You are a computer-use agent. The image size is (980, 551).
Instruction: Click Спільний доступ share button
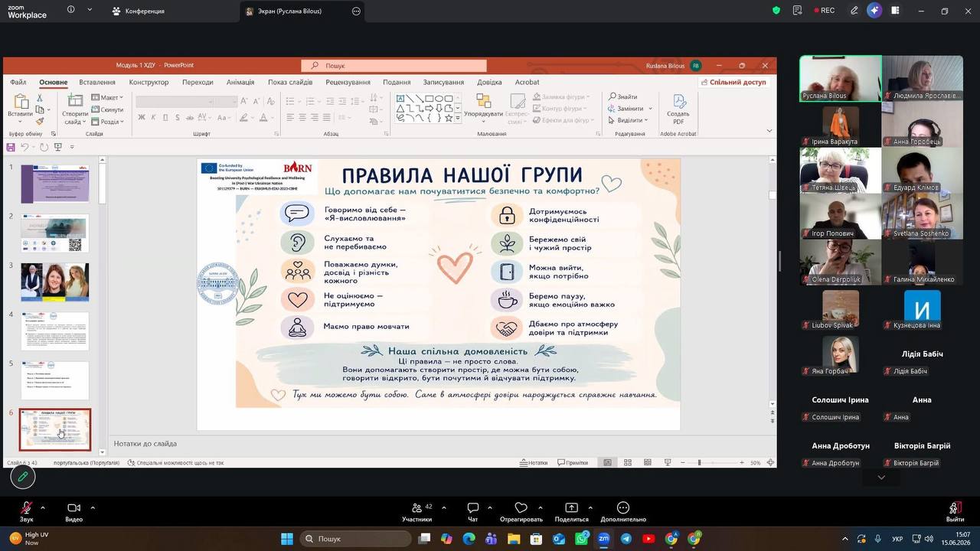[733, 82]
